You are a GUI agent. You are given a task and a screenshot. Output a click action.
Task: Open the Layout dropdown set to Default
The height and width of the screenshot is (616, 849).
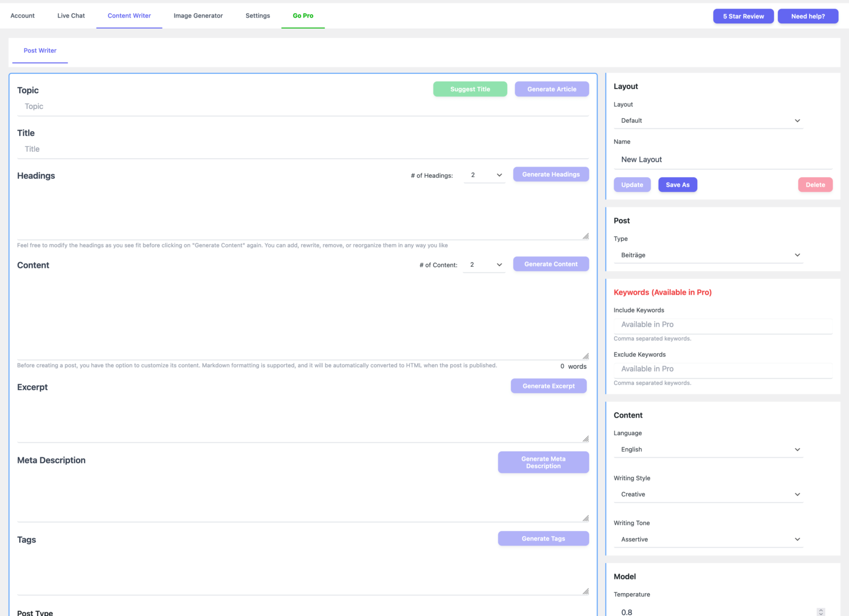(708, 120)
